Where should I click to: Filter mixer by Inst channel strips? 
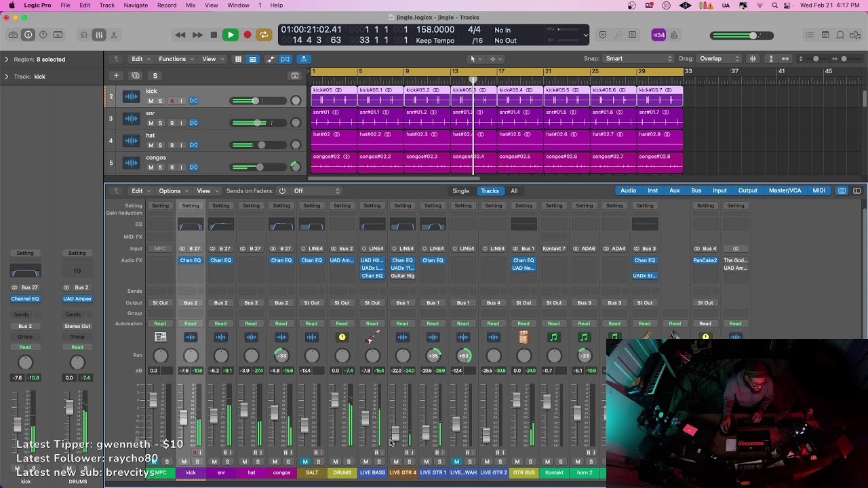[x=653, y=191]
